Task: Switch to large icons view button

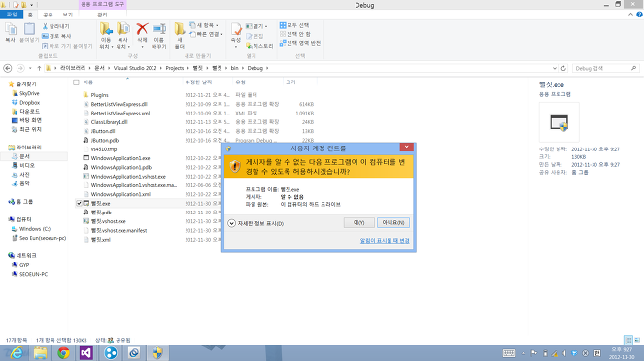Action: coord(637,340)
